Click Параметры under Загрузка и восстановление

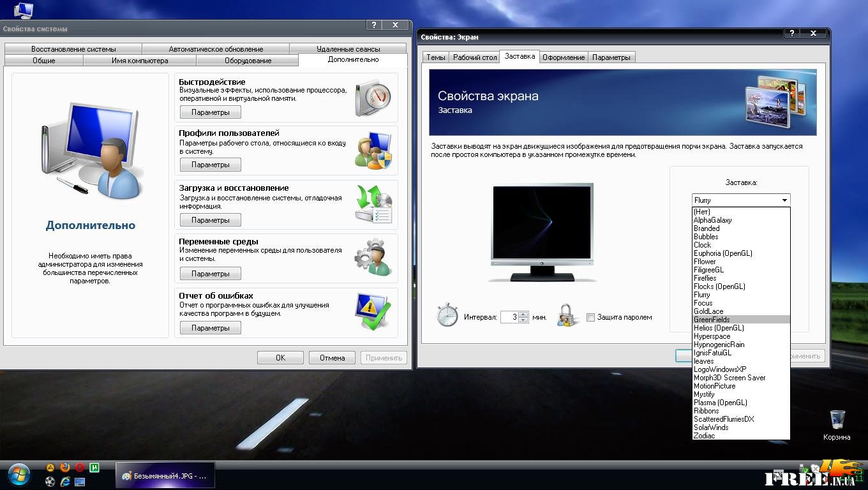point(210,220)
